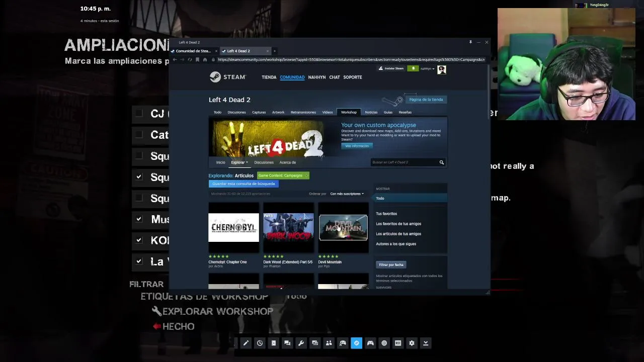This screenshot has height=362, width=644.
Task: Open the Noticias tab
Action: point(371,112)
